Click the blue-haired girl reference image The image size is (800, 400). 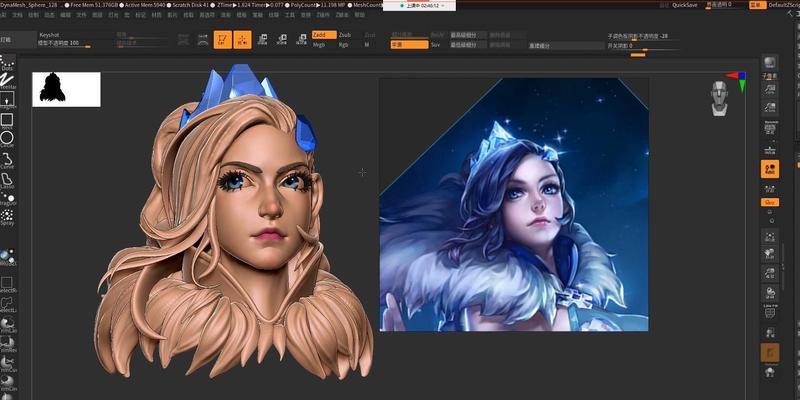[x=514, y=205]
